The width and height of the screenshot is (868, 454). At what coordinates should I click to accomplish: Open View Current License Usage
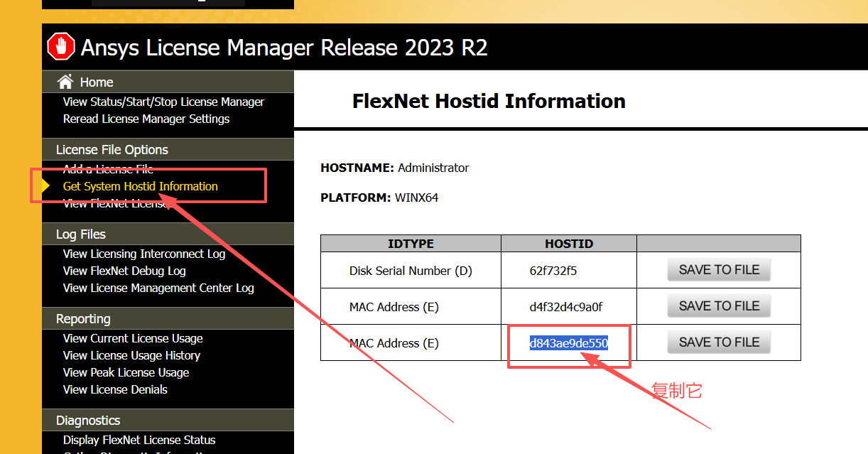(x=133, y=338)
